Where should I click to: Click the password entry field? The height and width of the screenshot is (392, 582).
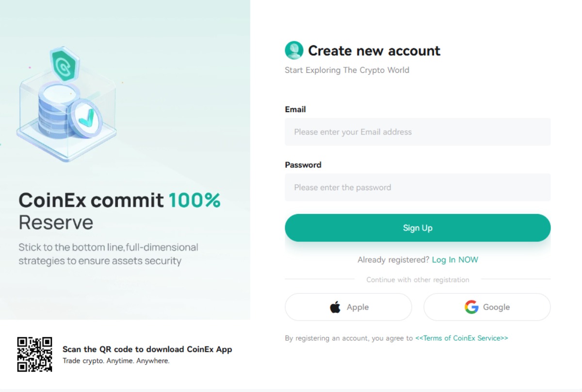[x=418, y=187]
